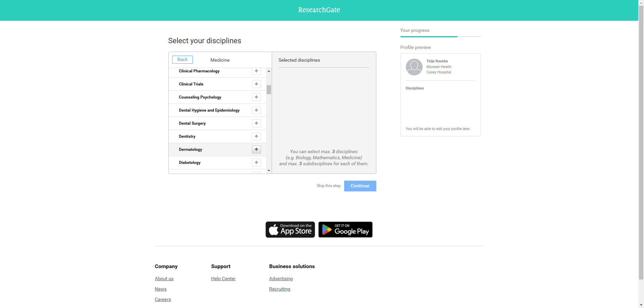
Task: Click discipline list scrollbar up arrow
Action: point(269,71)
